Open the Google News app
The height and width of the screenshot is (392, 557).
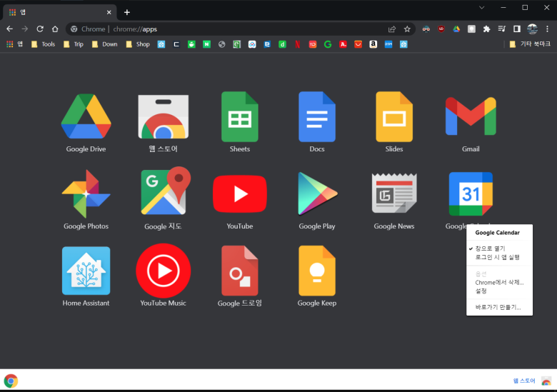click(x=394, y=194)
